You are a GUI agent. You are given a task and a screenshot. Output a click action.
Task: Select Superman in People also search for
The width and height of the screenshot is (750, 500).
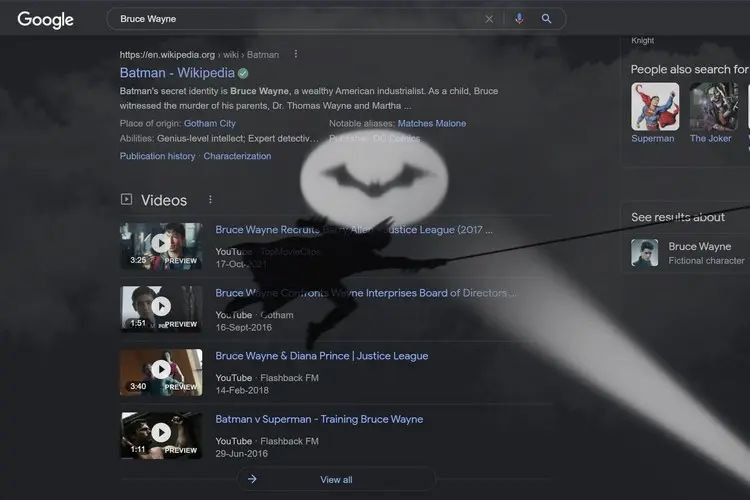(x=654, y=112)
